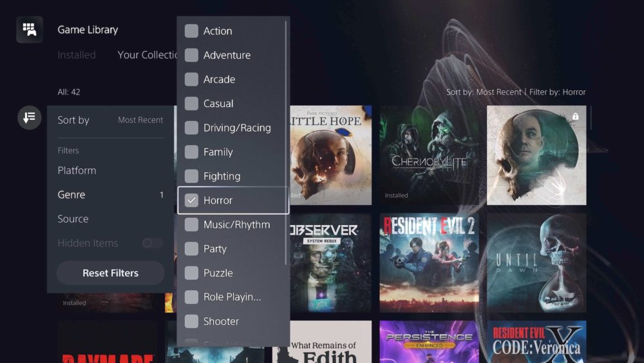644x363 pixels.
Task: Open the Little Hope game tile
Action: [x=330, y=155]
